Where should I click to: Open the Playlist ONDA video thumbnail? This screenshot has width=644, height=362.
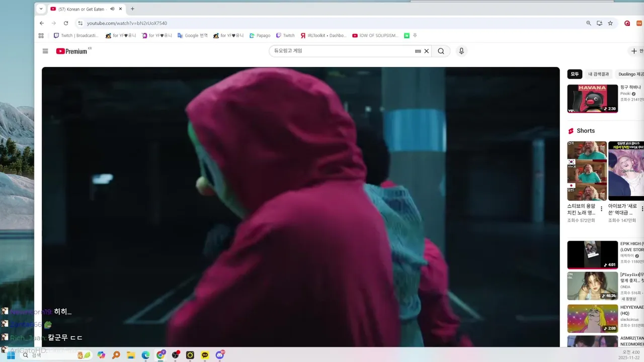pyautogui.click(x=593, y=286)
